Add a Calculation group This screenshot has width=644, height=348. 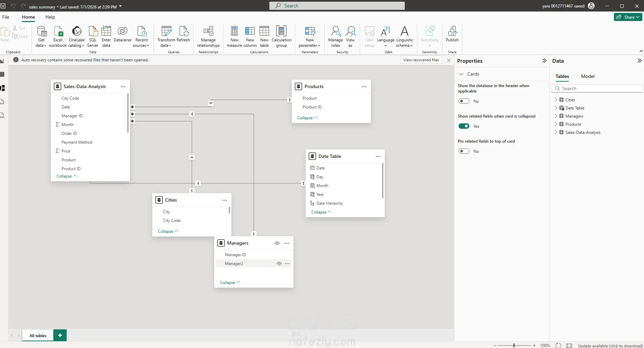(282, 37)
